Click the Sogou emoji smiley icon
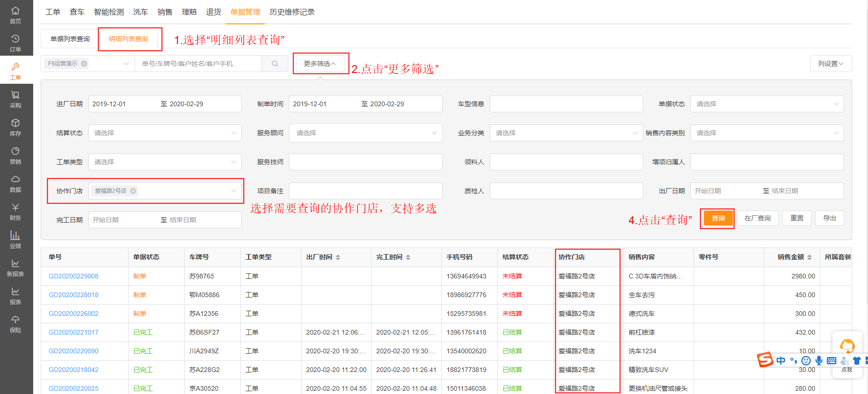Image resolution: width=868 pixels, height=394 pixels. (806, 360)
